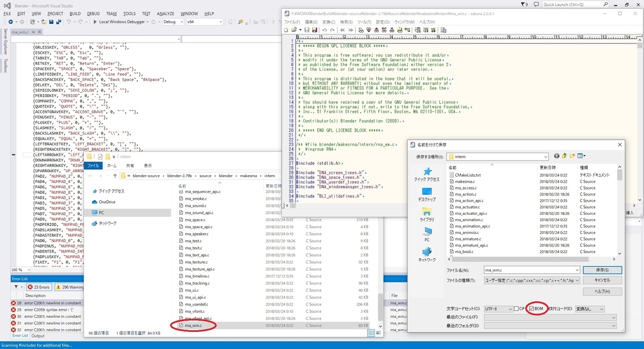The width and height of the screenshot is (644, 349).
Task: Click Open folder icon in sakura toolbar
Action: [294, 30]
